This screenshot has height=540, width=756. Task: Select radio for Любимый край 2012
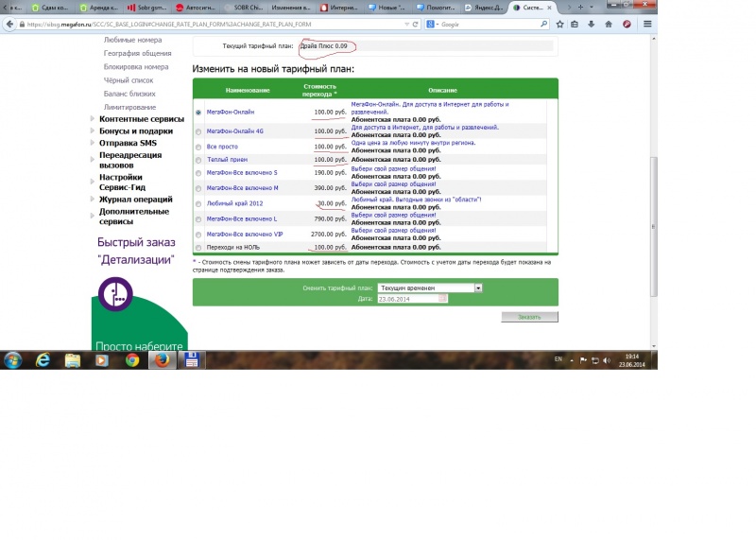pyautogui.click(x=198, y=203)
